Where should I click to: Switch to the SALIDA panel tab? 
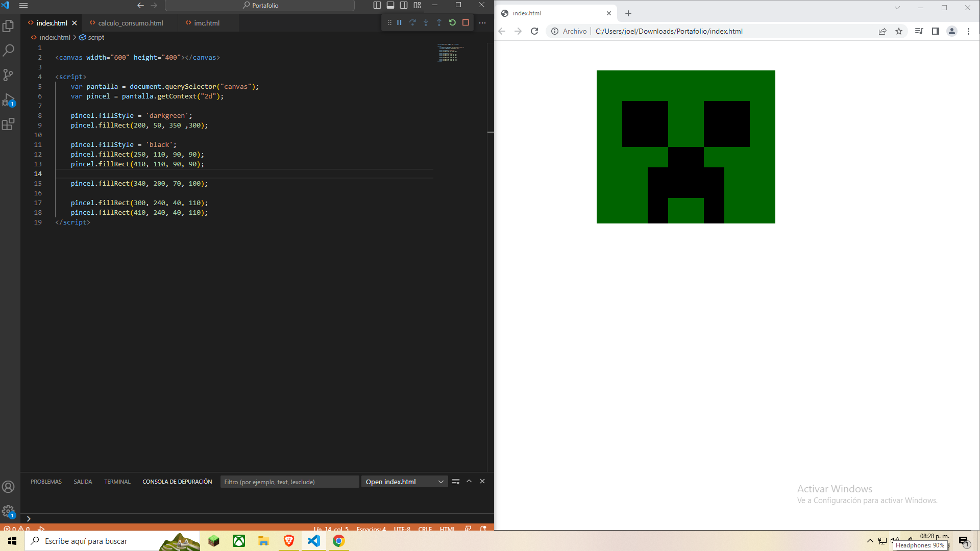pyautogui.click(x=83, y=482)
